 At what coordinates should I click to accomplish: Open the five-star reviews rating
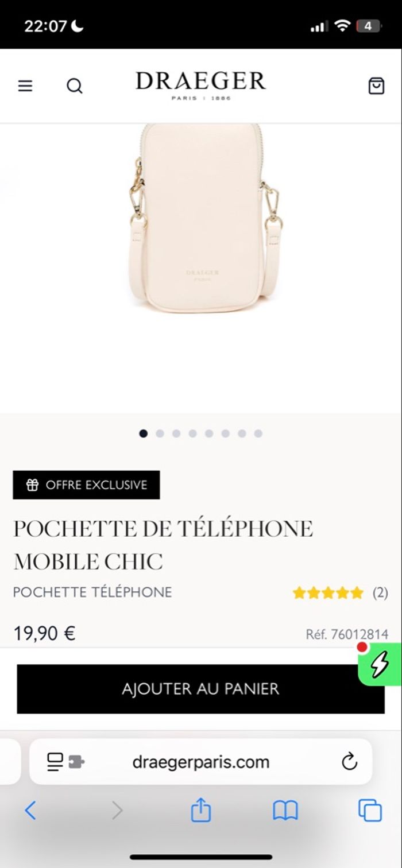point(340,593)
